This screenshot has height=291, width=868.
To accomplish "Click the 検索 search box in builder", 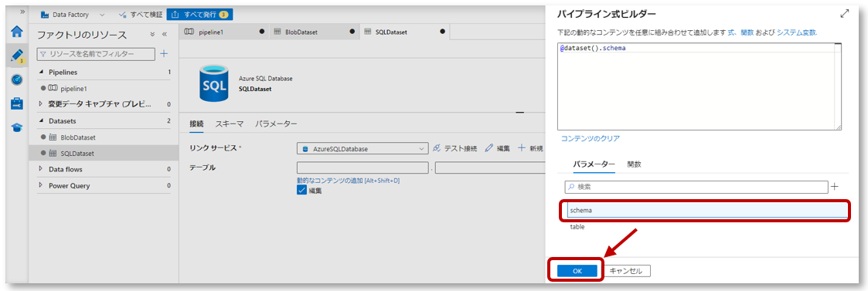I will 696,187.
